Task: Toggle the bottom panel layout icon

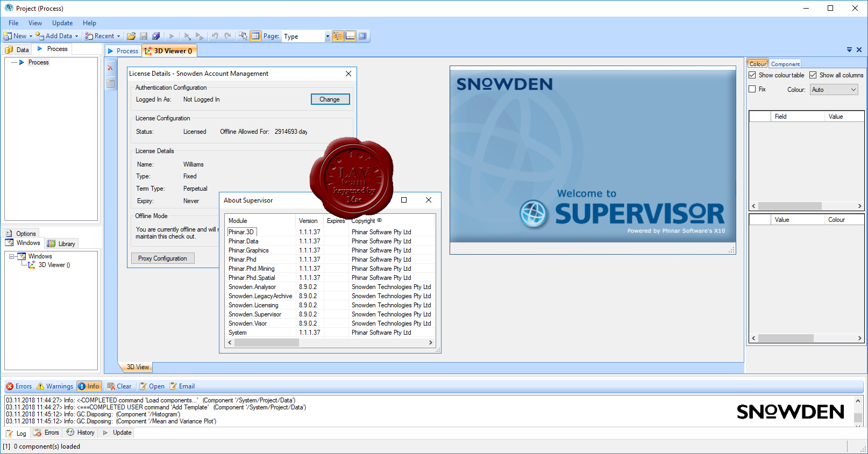Action: [350, 36]
